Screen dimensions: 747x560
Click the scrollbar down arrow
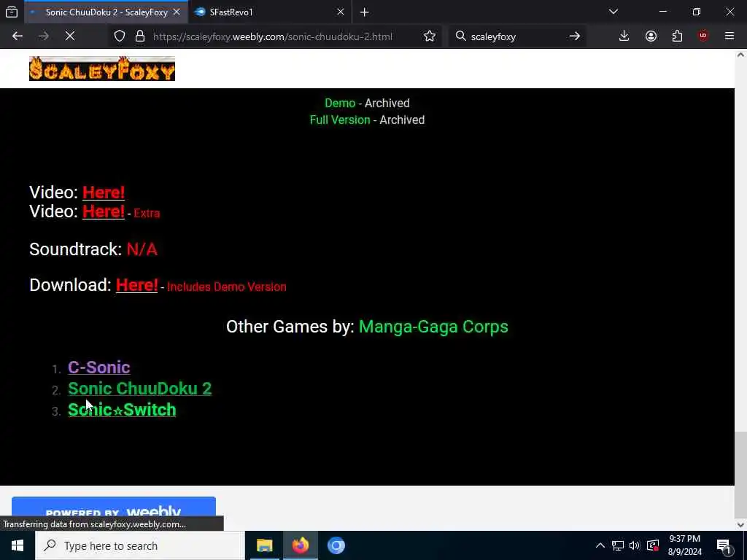741,525
